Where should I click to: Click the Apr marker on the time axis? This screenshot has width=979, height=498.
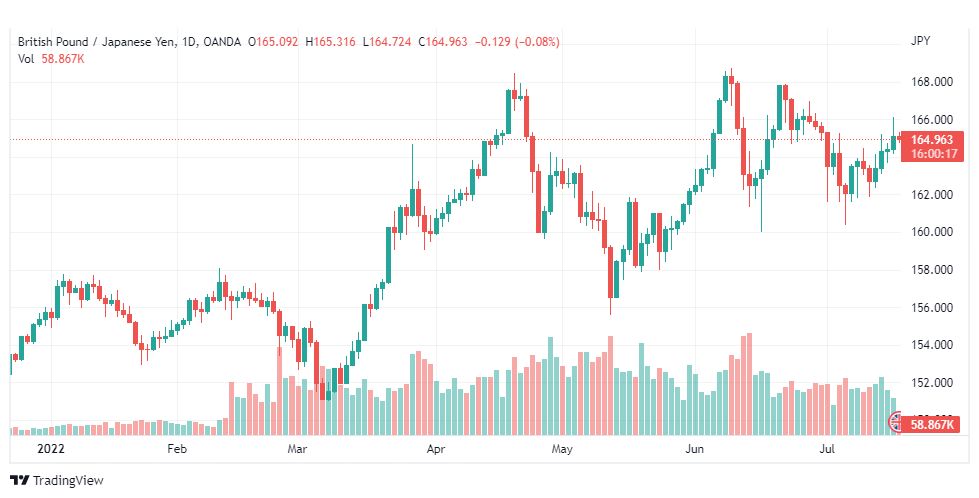[436, 449]
